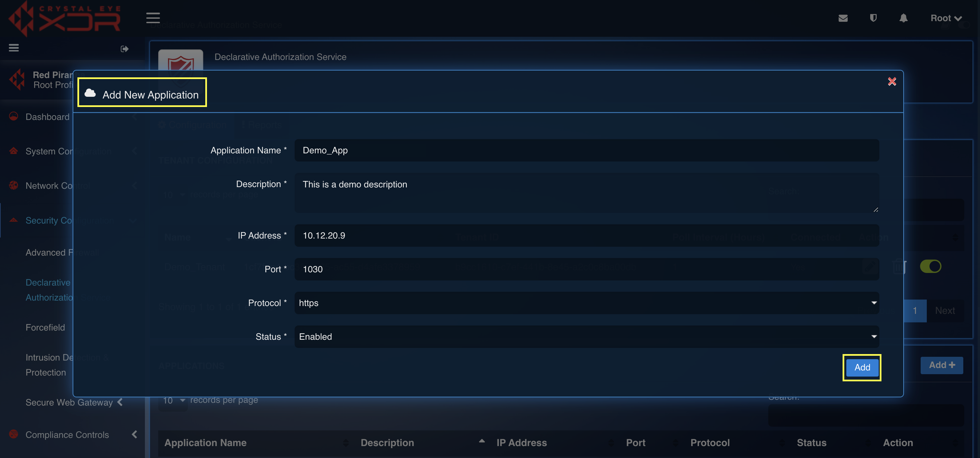Viewport: 980px width, 458px height.
Task: Click the cloud icon beside Add New Application
Action: (90, 93)
